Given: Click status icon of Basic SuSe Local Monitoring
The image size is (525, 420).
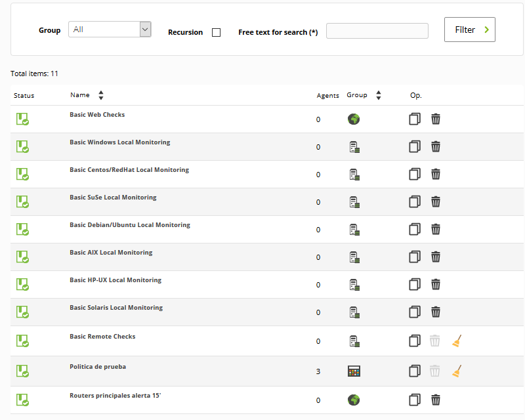Looking at the screenshot, I should click(22, 201).
